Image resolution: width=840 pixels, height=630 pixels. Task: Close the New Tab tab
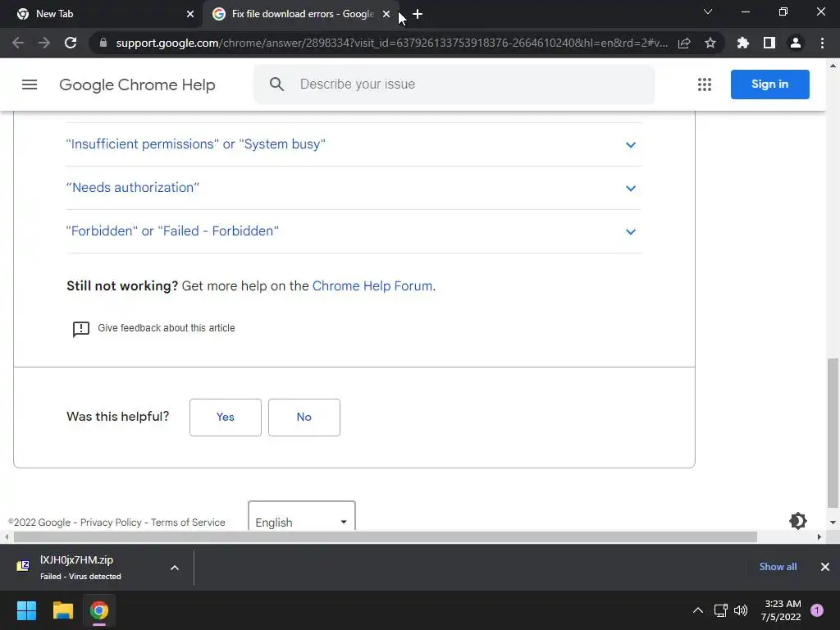[x=190, y=14]
